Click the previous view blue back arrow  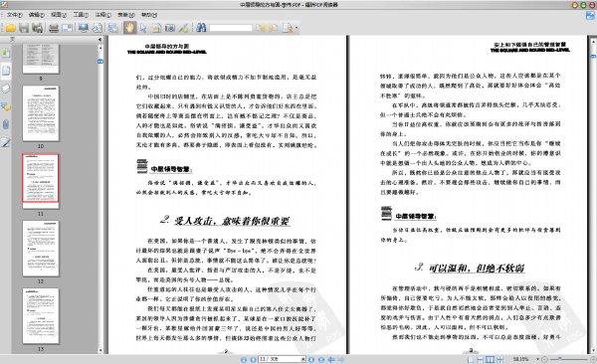331,359
